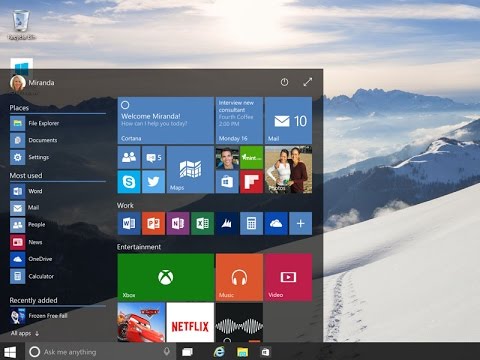Launch PowerPoint tile in Work group
Image resolution: width=480 pixels, height=360 pixels.
pyautogui.click(x=153, y=223)
